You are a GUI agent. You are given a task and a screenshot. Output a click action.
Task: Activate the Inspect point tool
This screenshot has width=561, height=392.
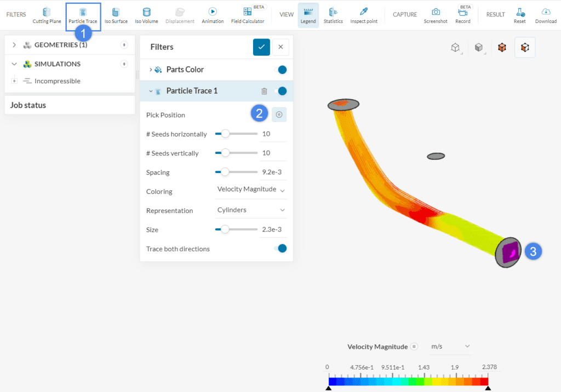tap(363, 15)
